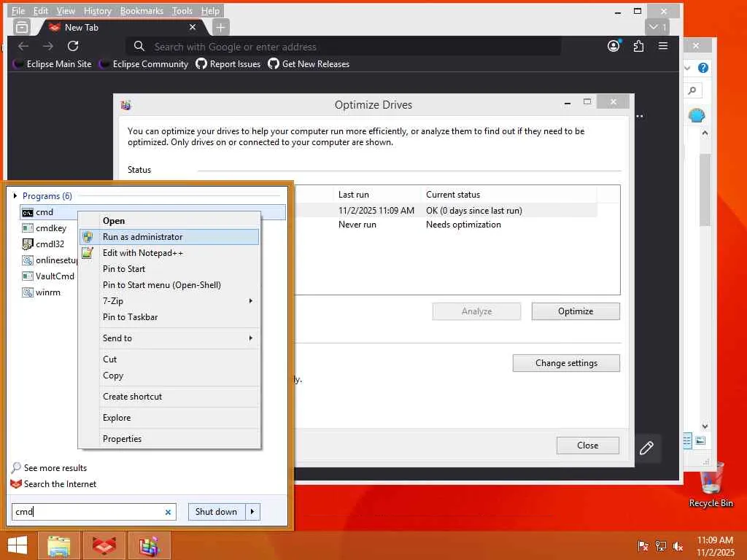Viewport: 747px width, 560px height.
Task: Open the Tools menu
Action: coord(182,10)
